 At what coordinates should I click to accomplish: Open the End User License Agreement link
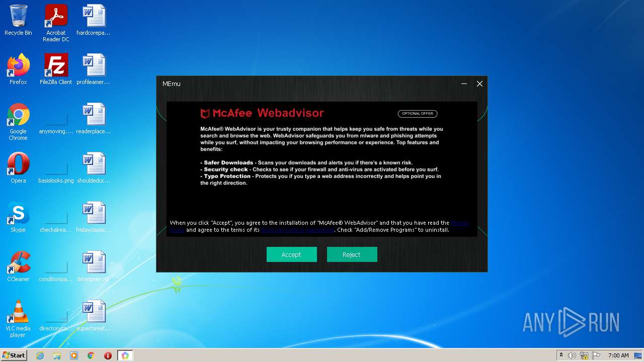click(297, 230)
